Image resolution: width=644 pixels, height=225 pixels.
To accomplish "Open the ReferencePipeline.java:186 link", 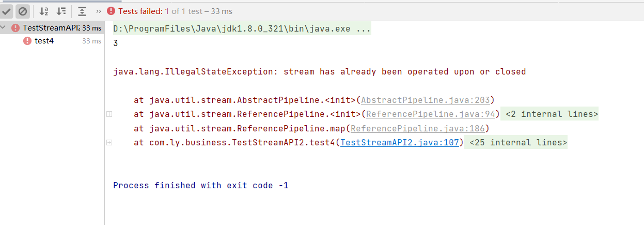I will point(417,128).
